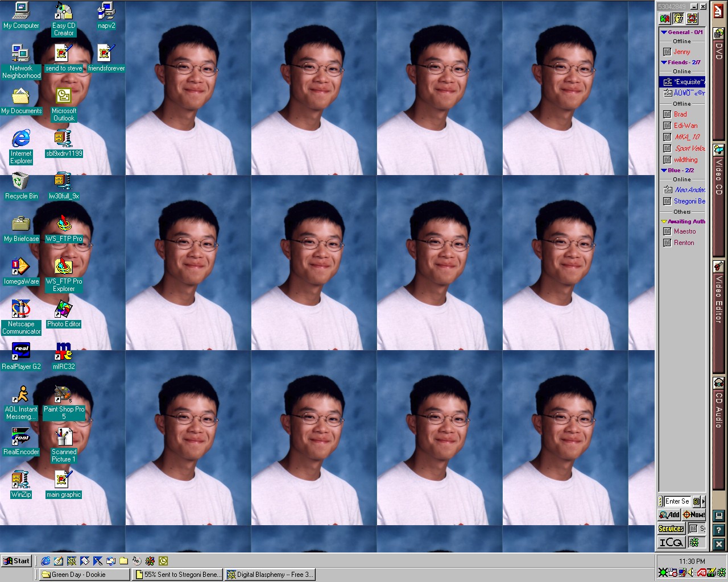Open the main ICQ menu button
Screen dimensions: 728x582
click(671, 542)
